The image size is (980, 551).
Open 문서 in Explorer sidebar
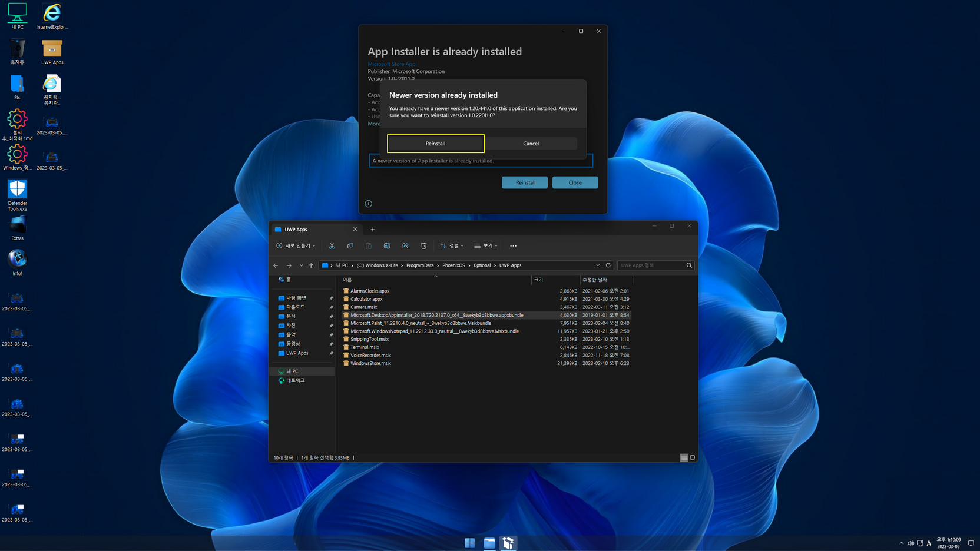click(291, 316)
